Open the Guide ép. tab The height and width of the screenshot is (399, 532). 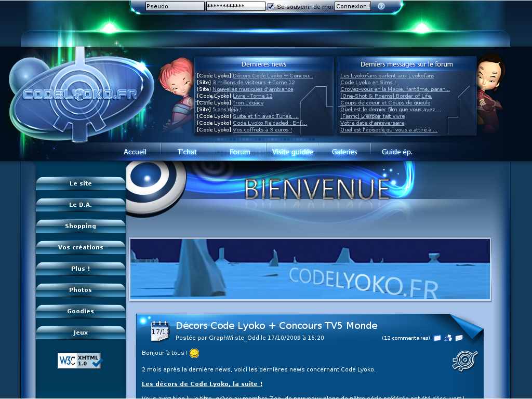click(397, 152)
